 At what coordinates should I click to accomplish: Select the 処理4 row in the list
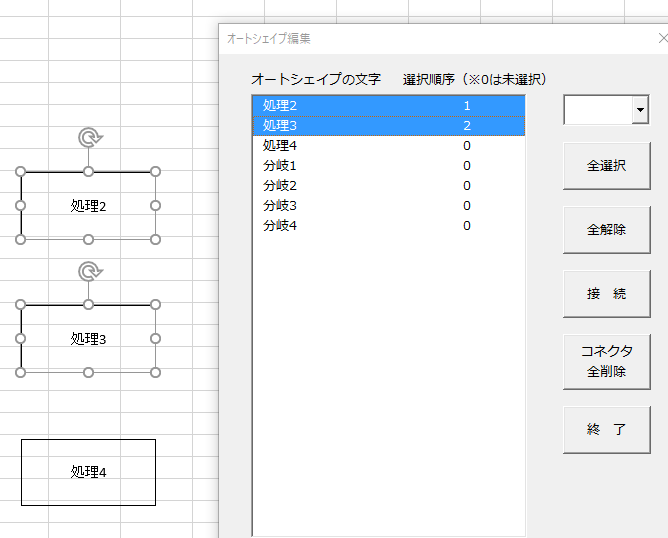click(389, 146)
